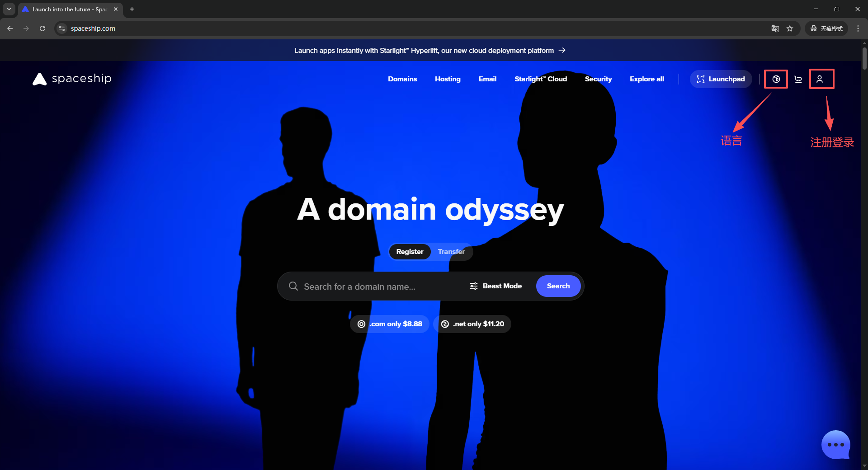Screen dimensions: 868x470
Task: Open the Explore all menu item
Action: tap(646, 79)
